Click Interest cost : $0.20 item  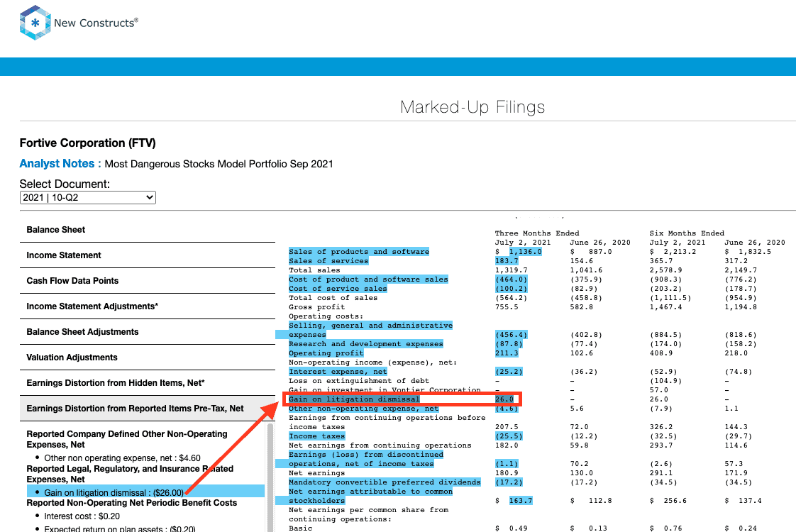(82, 516)
